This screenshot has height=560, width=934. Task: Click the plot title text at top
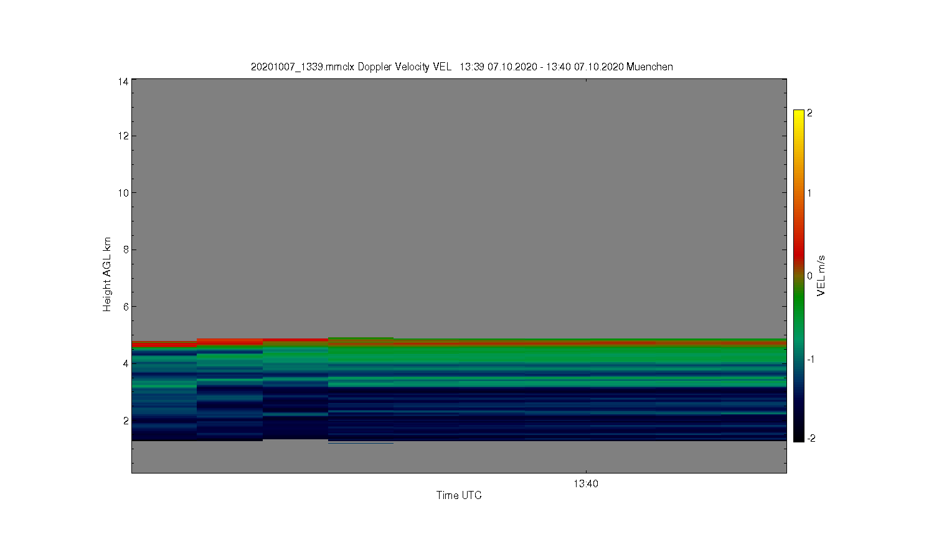[x=461, y=67]
